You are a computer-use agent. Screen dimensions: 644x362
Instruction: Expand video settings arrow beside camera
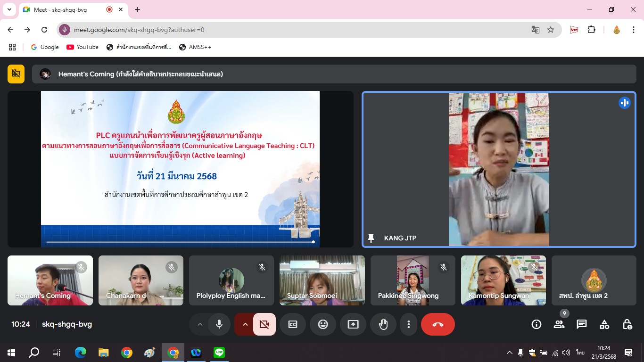pyautogui.click(x=245, y=324)
